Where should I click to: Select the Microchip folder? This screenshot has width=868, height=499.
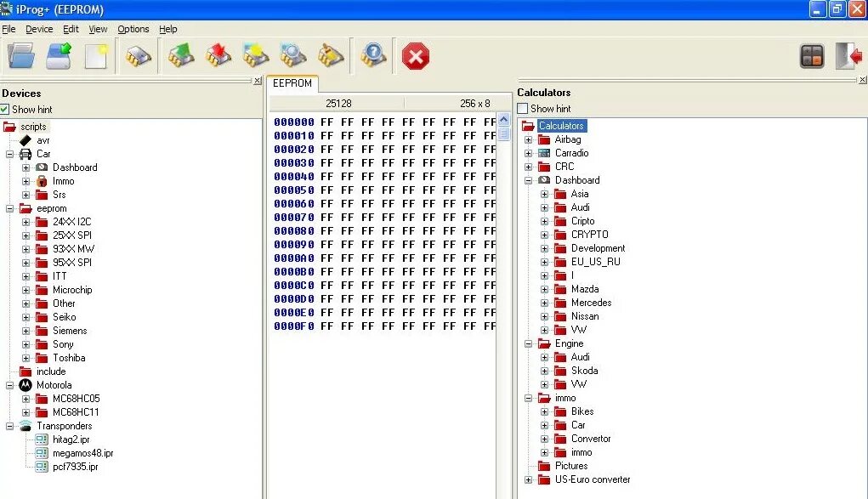[72, 290]
